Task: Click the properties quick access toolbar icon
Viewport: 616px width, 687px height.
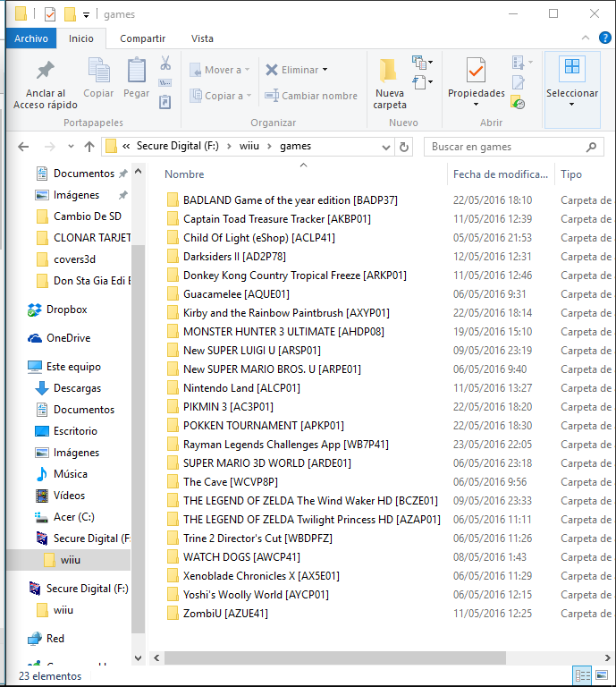Action: click(50, 14)
